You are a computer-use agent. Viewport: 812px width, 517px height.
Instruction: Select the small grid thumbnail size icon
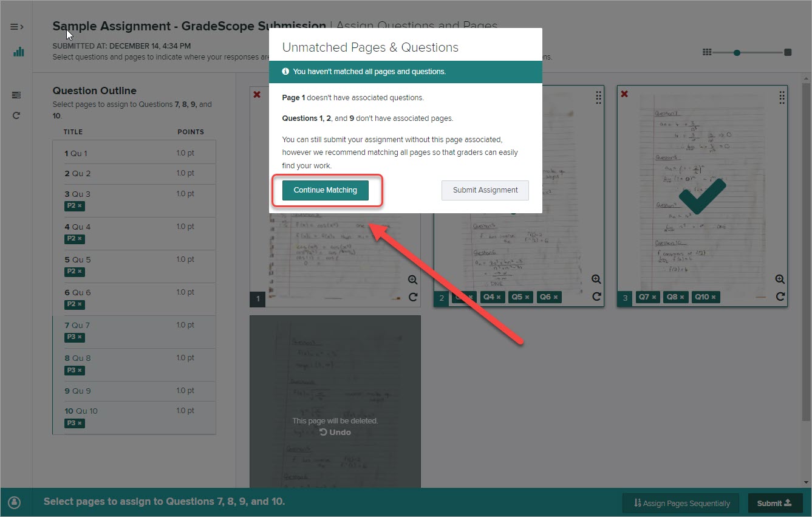(x=706, y=52)
